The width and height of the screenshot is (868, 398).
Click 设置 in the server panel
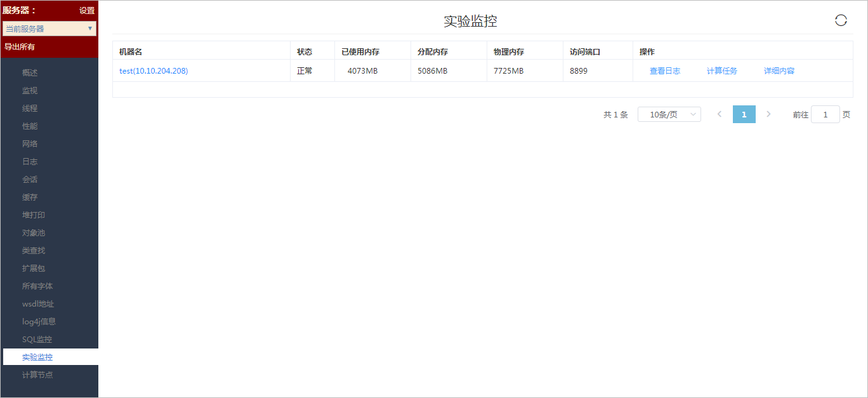[87, 10]
